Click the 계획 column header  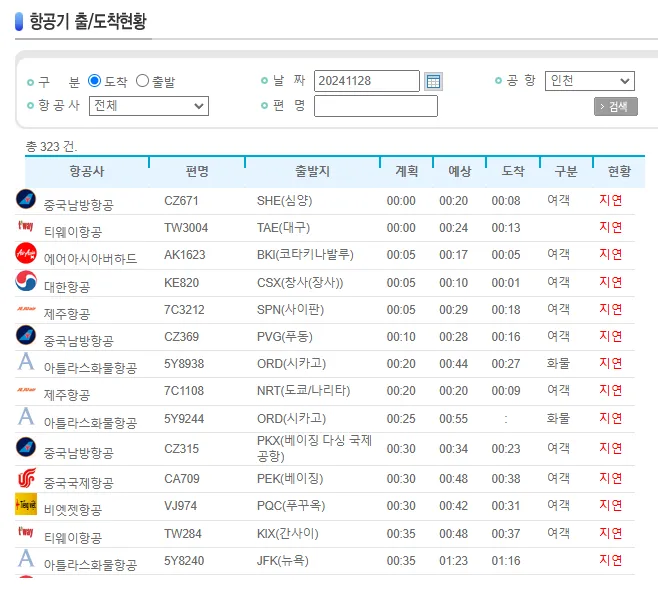tap(407, 171)
